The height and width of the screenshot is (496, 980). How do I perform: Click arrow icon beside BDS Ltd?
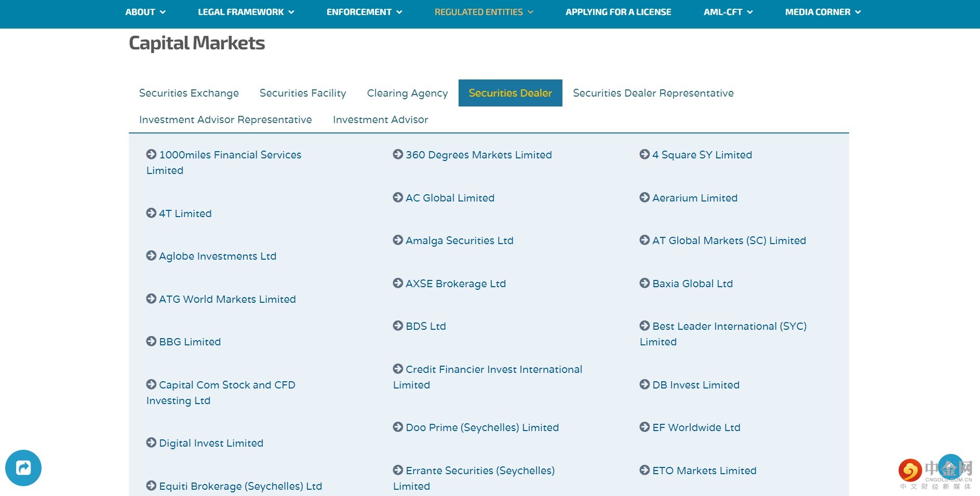pyautogui.click(x=398, y=326)
